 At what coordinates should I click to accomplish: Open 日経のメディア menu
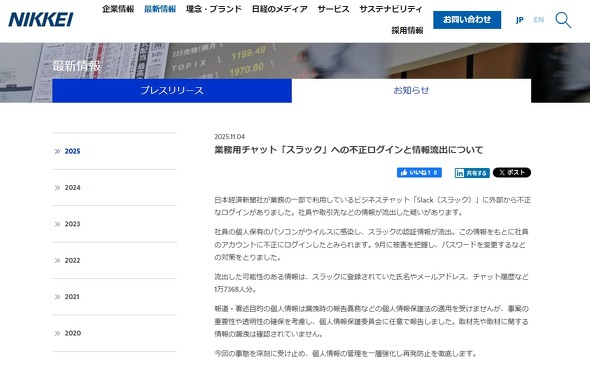pos(280,9)
